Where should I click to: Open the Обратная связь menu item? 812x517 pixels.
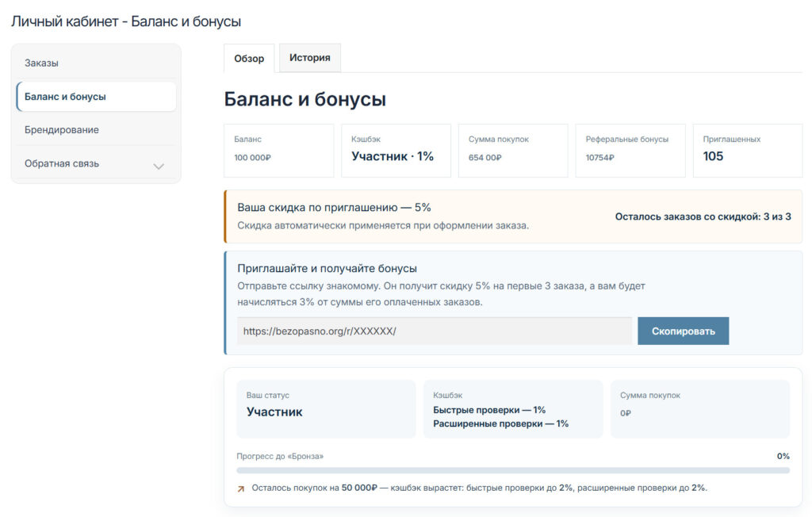(96, 163)
